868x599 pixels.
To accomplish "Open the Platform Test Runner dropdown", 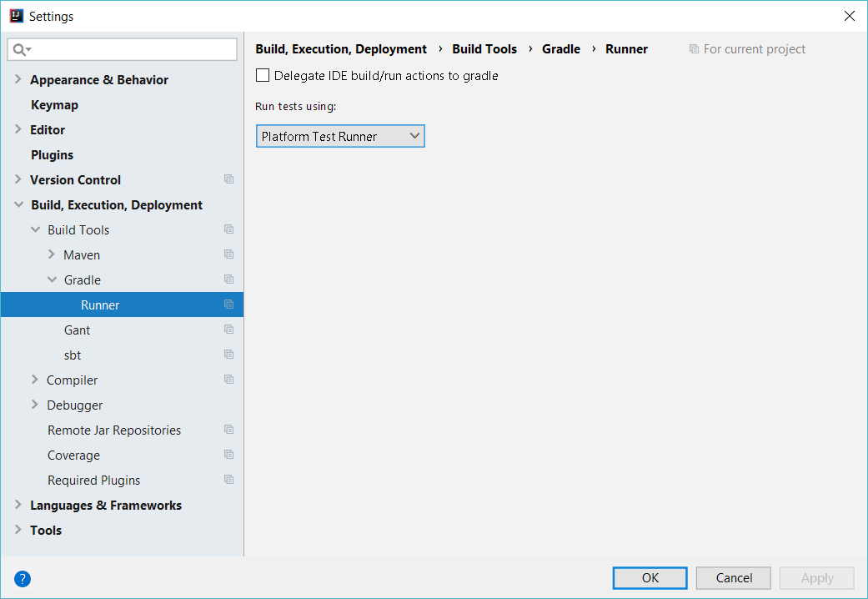I will [340, 136].
